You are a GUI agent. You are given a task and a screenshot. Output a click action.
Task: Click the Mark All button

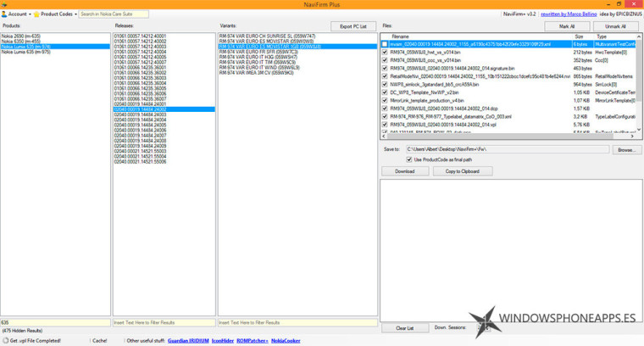coord(567,26)
